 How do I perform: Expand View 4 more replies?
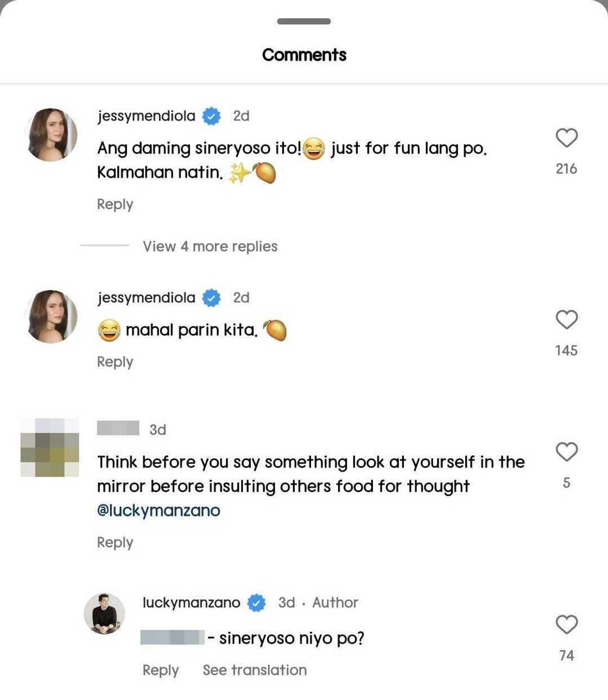[x=210, y=246]
